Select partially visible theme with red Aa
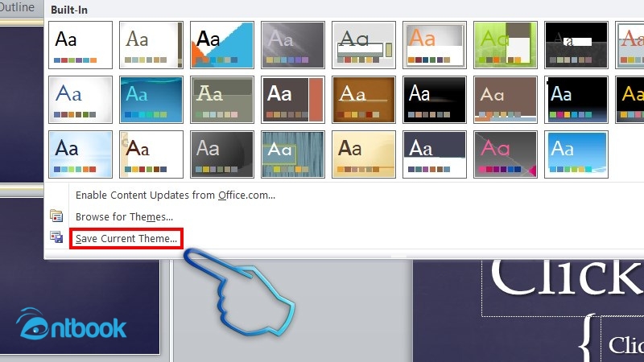 click(630, 45)
